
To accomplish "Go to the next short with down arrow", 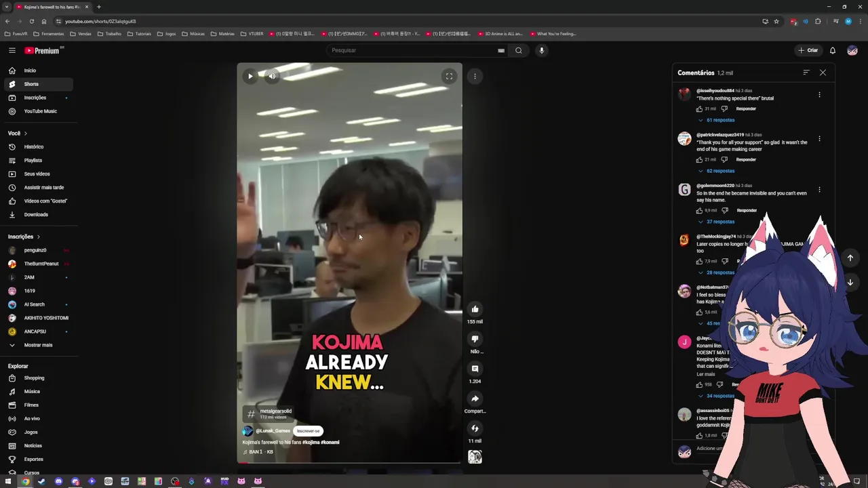I will [850, 282].
